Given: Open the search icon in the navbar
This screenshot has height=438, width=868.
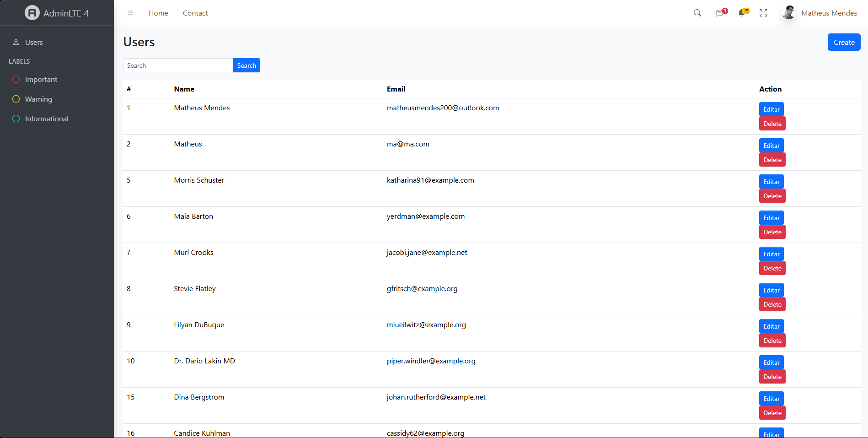Looking at the screenshot, I should [697, 13].
